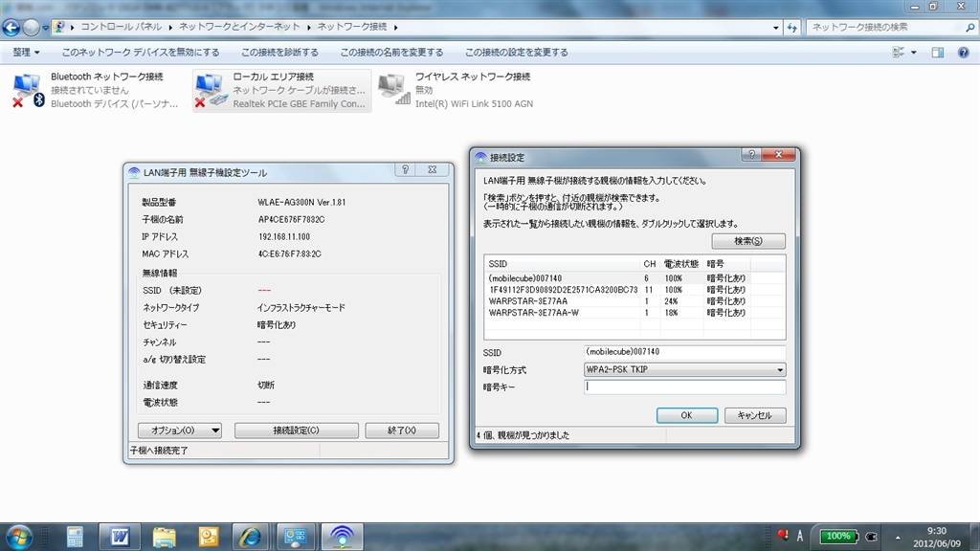Click the CH column header
The image size is (980, 551).
pyautogui.click(x=650, y=264)
